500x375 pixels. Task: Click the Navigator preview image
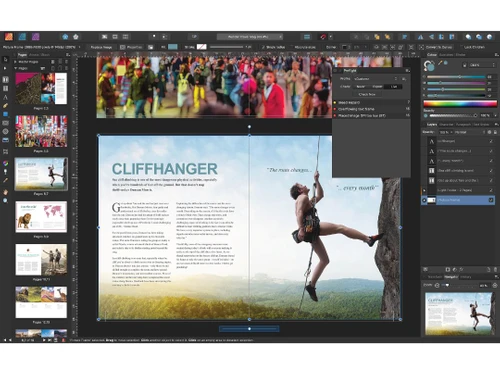pyautogui.click(x=459, y=313)
